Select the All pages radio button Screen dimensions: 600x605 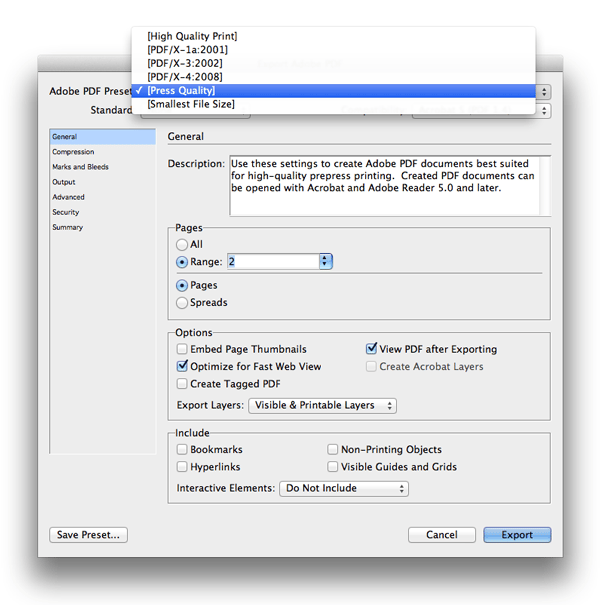tap(182, 245)
